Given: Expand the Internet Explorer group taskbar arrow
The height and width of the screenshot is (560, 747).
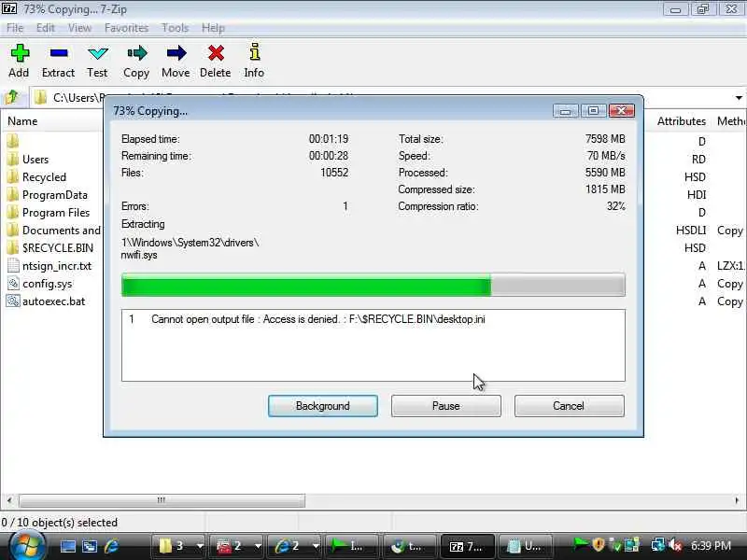Looking at the screenshot, I should [x=316, y=546].
